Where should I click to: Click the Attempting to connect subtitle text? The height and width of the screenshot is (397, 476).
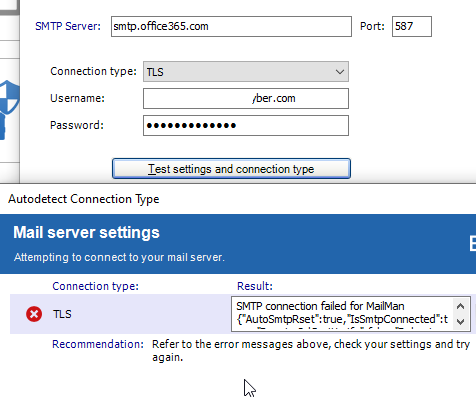coord(119,257)
